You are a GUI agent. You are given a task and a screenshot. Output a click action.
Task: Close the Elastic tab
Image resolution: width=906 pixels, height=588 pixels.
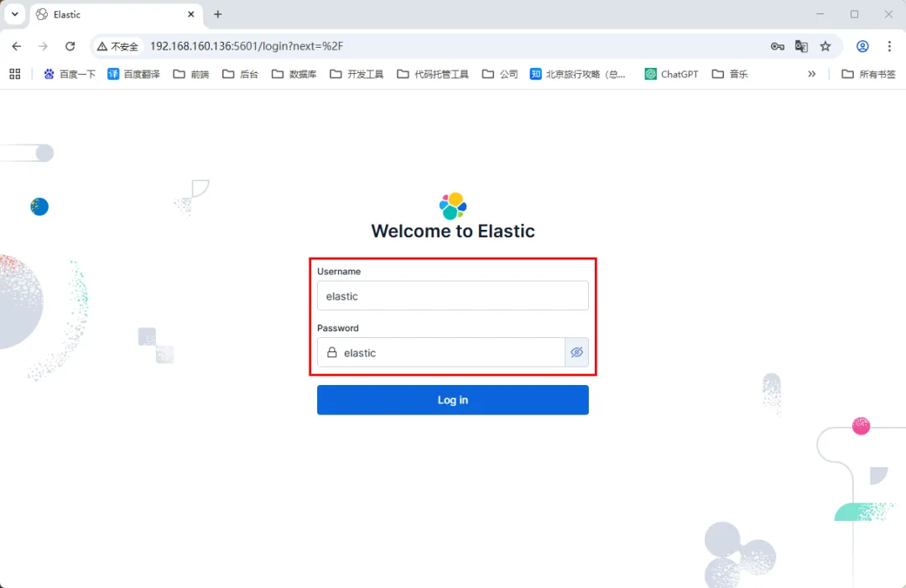click(190, 14)
